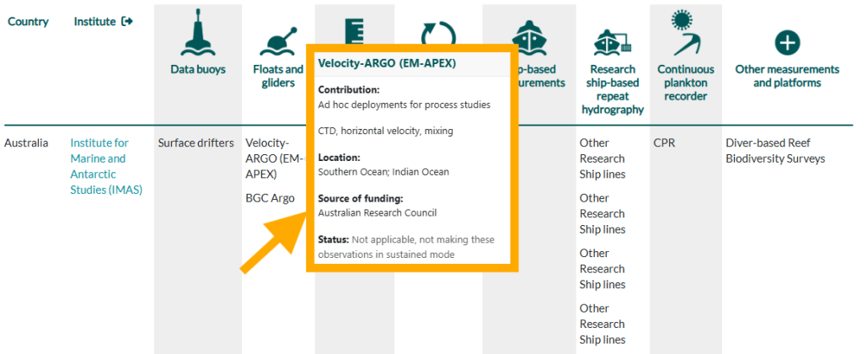This screenshot has width=868, height=354.
Task: Click the Other measurements and platforms label
Action: pos(786,76)
